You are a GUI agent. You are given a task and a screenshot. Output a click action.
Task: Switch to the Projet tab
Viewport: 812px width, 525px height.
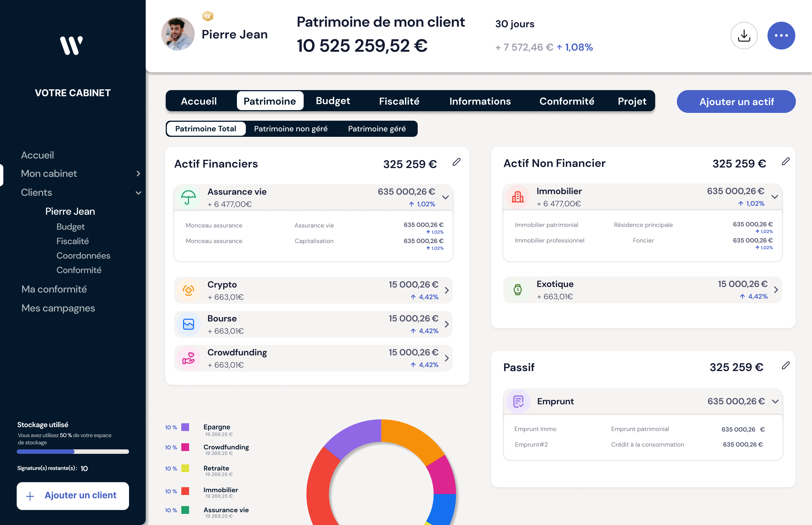coord(632,101)
